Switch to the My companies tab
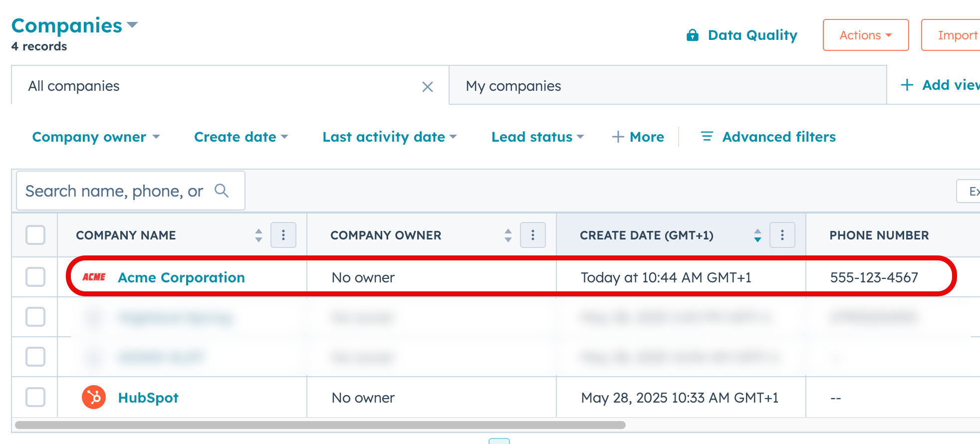Image resolution: width=980 pixels, height=444 pixels. (668, 85)
